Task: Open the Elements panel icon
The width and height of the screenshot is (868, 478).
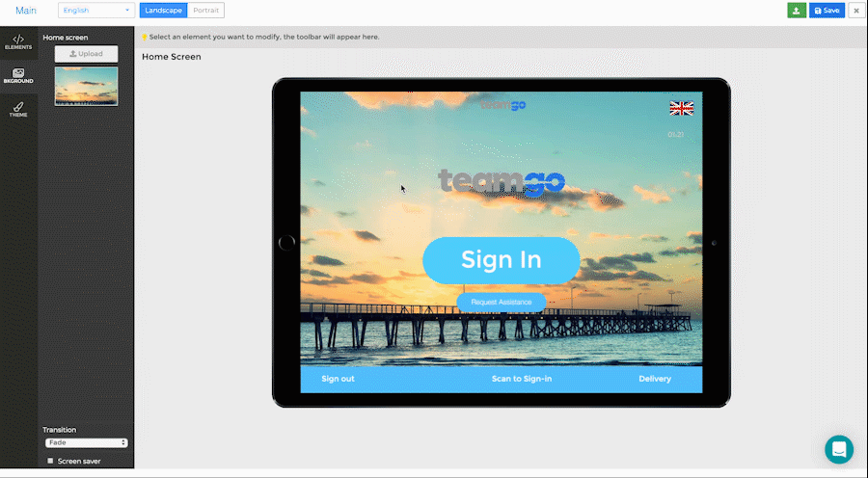Action: (x=18, y=42)
